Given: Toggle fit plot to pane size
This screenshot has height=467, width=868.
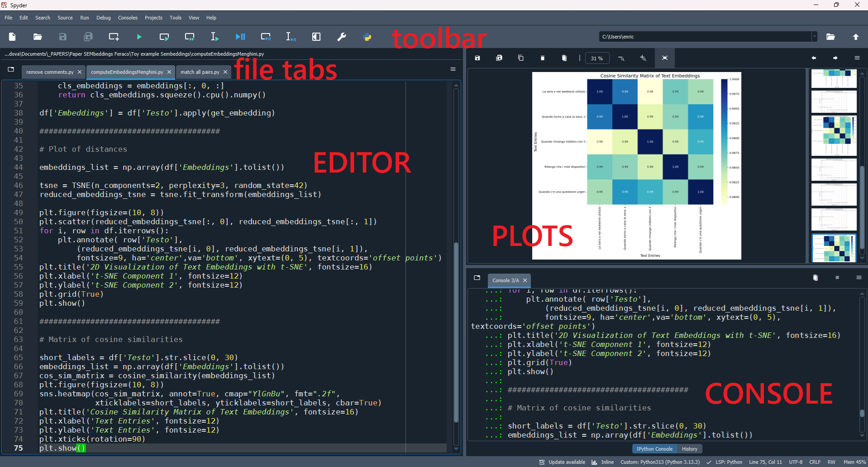Looking at the screenshot, I should 665,58.
